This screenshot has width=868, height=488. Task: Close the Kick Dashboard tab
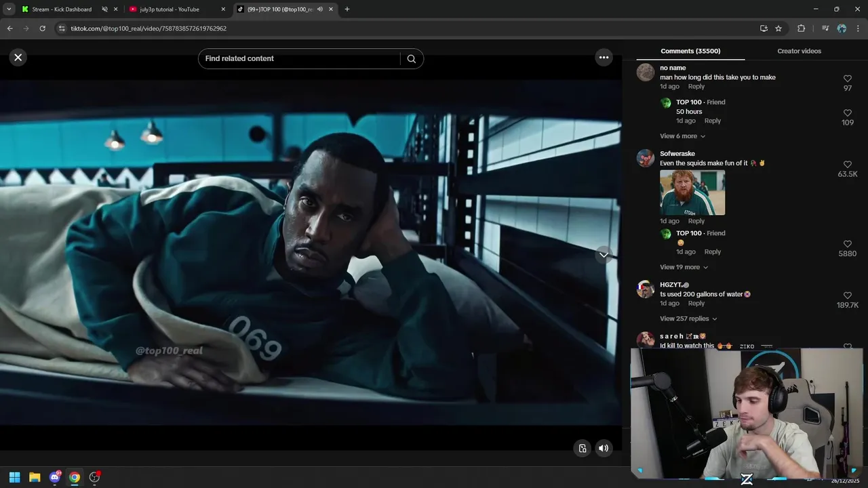tap(116, 9)
